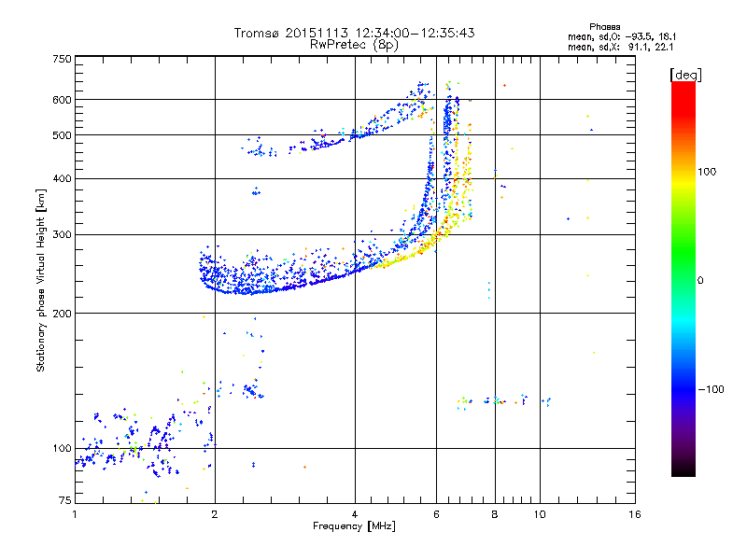Click the y-axis tick label '400'

(x=62, y=179)
